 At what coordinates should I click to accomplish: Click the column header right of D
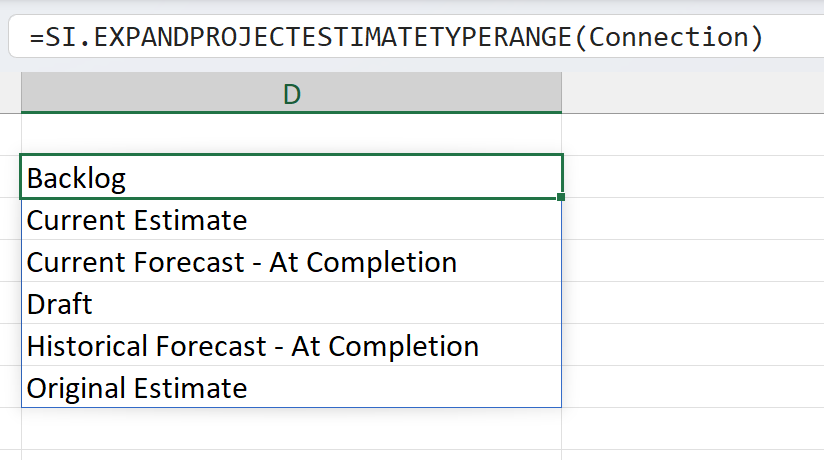pyautogui.click(x=692, y=94)
